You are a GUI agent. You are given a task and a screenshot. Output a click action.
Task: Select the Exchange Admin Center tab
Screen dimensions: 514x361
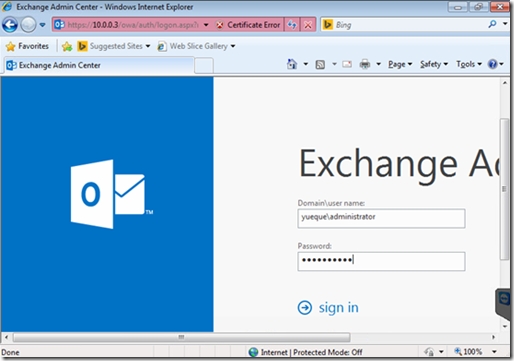point(99,65)
